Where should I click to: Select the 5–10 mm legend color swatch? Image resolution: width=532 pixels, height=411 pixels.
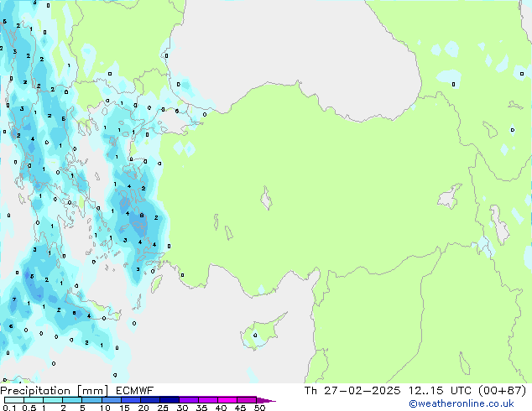pos(91,400)
